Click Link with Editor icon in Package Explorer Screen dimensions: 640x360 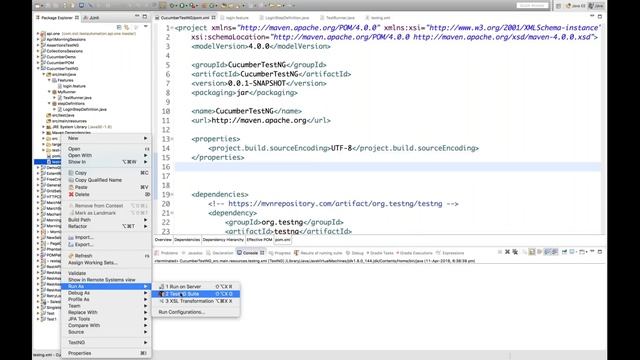[x=127, y=27]
